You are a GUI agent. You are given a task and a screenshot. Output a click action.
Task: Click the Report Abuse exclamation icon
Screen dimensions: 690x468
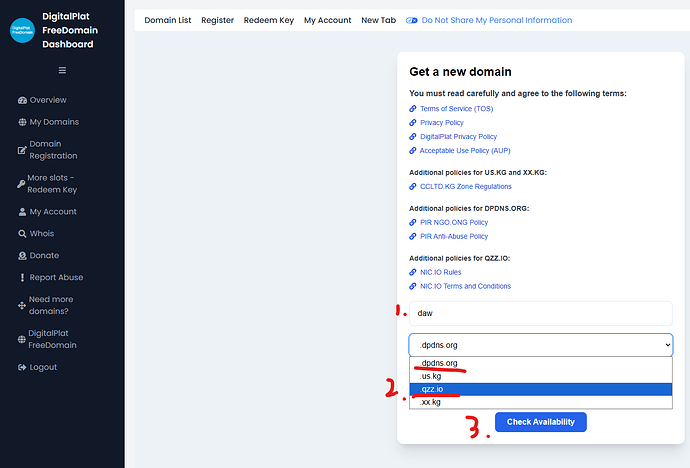click(22, 278)
